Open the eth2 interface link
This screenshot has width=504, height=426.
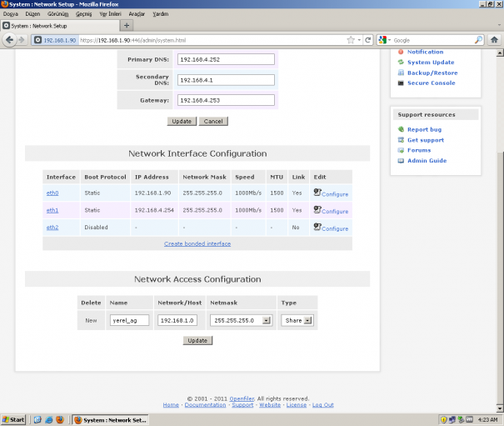pyautogui.click(x=52, y=227)
